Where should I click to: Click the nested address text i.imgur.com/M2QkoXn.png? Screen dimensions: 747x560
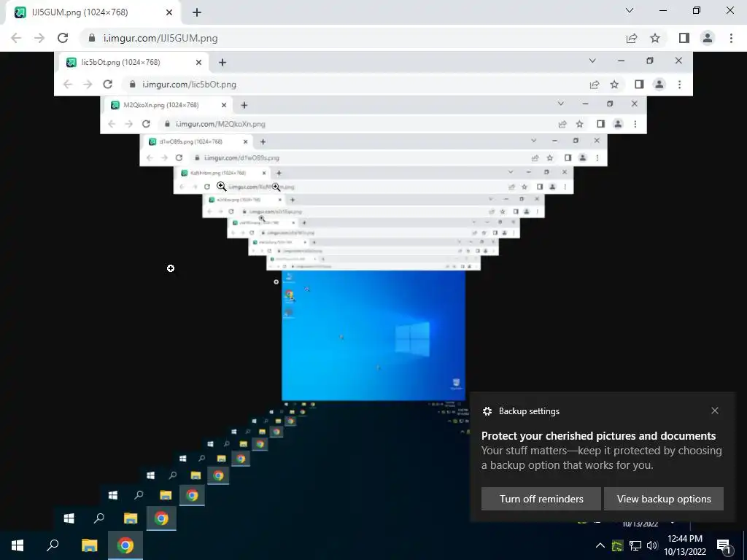point(220,124)
